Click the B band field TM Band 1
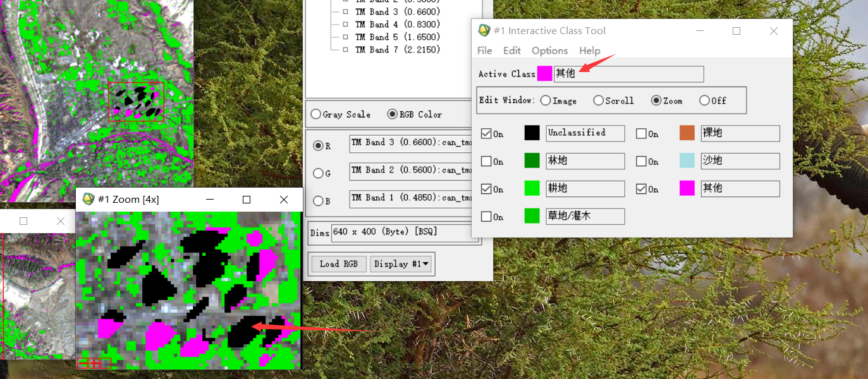 pyautogui.click(x=411, y=199)
